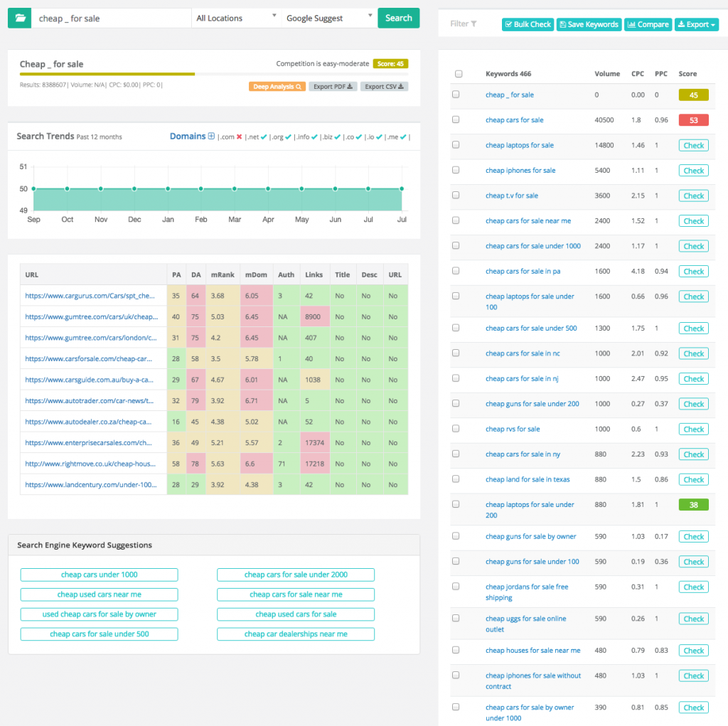728x726 pixels.
Task: Click the Mar data point on trends chart
Action: pyautogui.click(x=235, y=188)
